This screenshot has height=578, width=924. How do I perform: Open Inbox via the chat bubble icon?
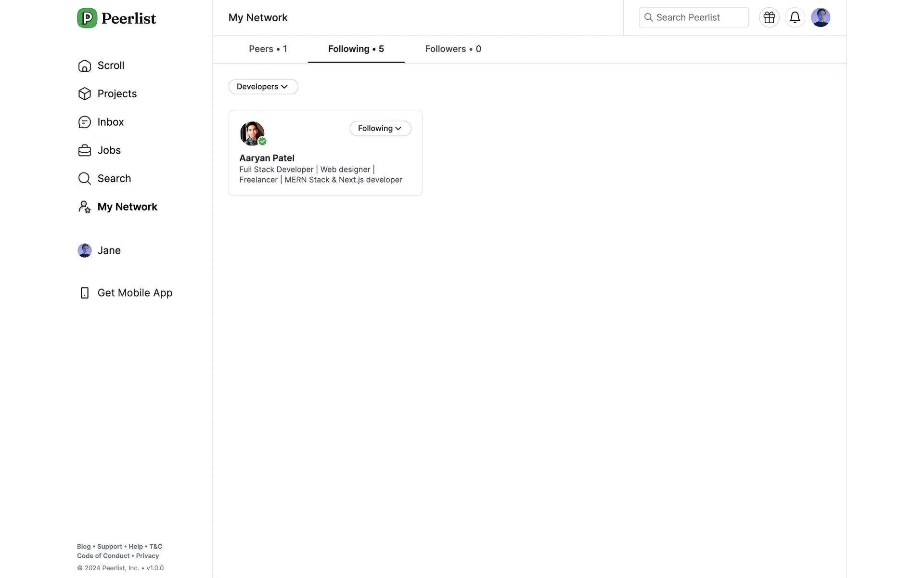pos(85,122)
